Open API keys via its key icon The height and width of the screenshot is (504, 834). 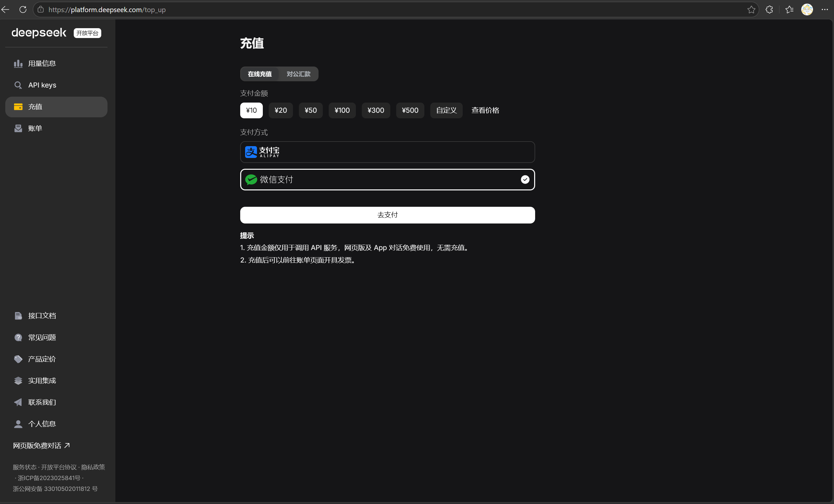click(x=18, y=85)
